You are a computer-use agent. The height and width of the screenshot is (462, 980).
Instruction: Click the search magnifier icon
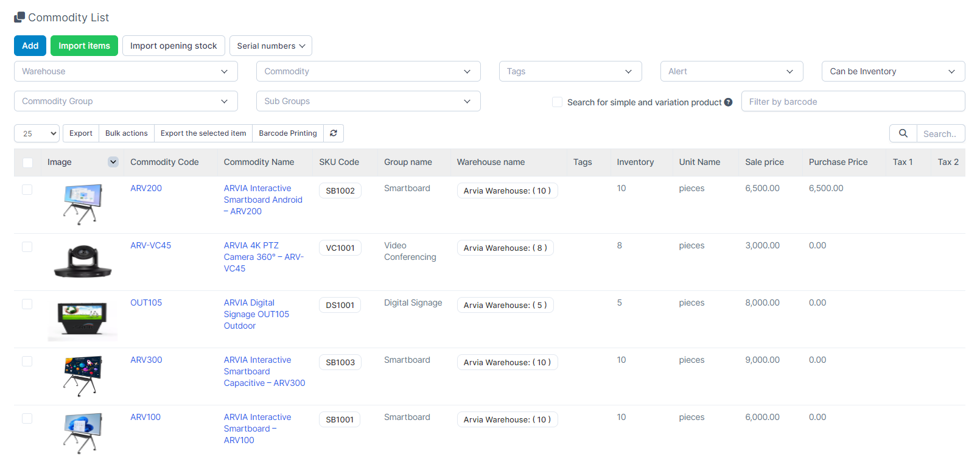903,133
